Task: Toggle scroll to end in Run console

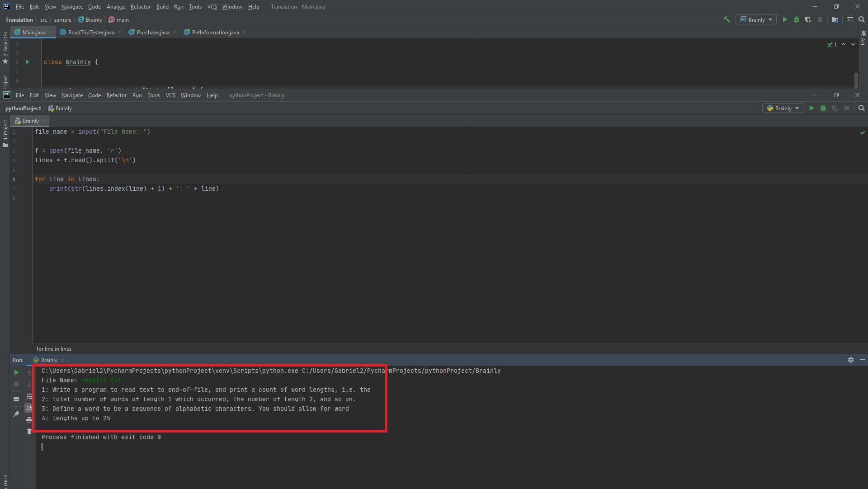Action: [29, 408]
